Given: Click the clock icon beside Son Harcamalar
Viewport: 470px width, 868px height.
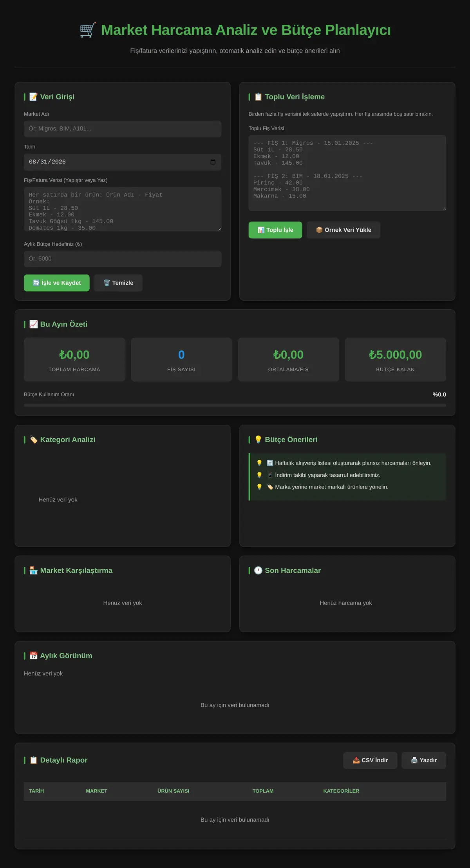Looking at the screenshot, I should (258, 570).
